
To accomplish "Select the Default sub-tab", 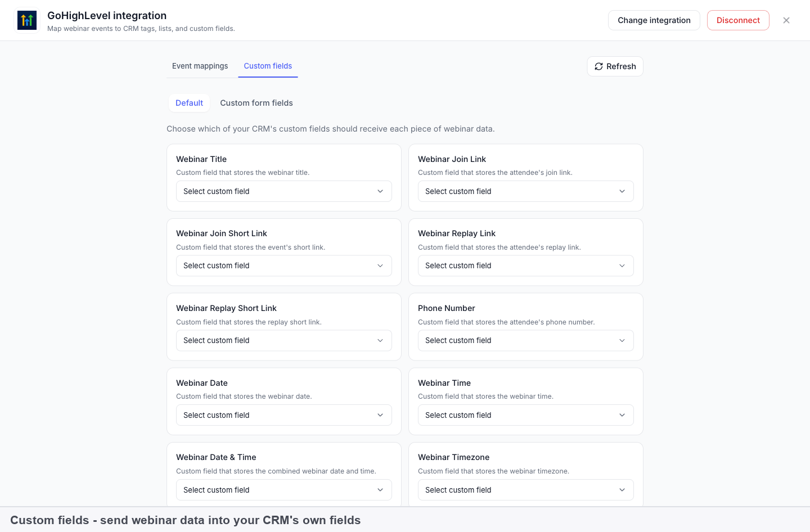I will point(189,103).
